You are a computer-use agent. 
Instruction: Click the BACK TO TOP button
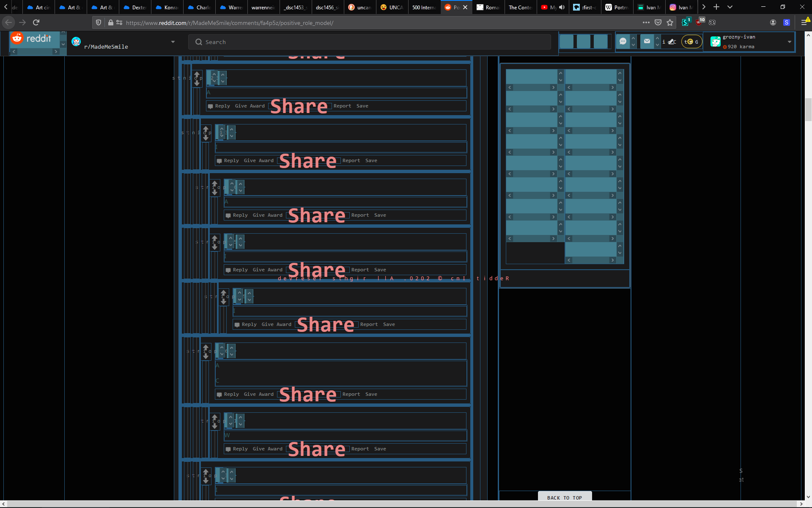pyautogui.click(x=564, y=497)
